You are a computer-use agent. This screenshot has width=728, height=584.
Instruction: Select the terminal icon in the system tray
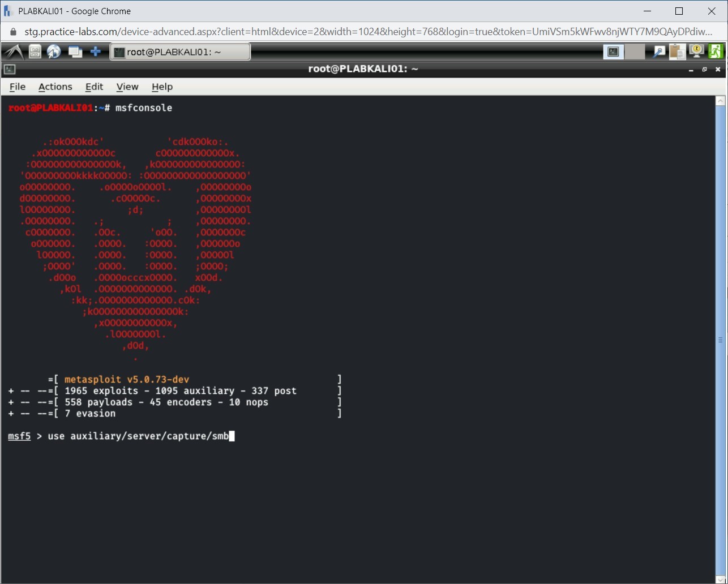coord(613,51)
